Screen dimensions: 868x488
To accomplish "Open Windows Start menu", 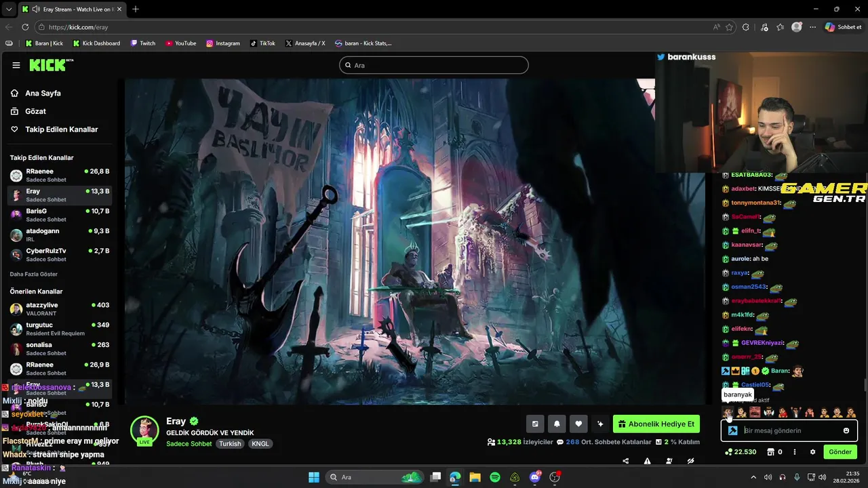I will pos(314,477).
